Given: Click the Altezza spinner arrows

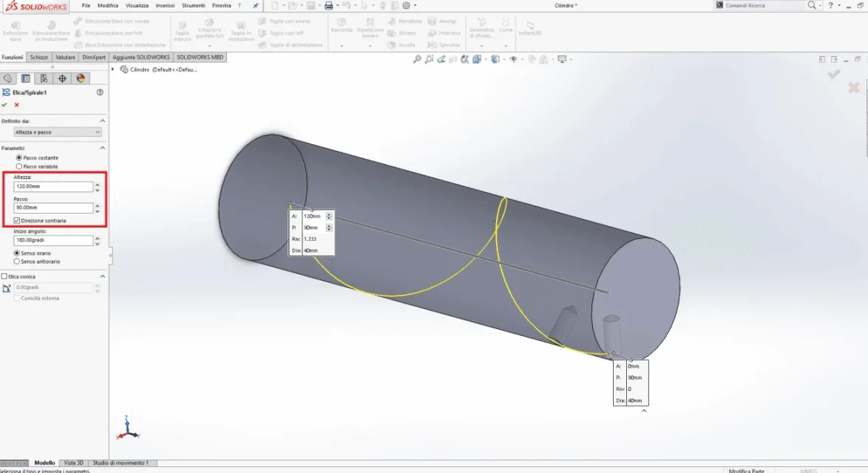Looking at the screenshot, I should [x=98, y=187].
